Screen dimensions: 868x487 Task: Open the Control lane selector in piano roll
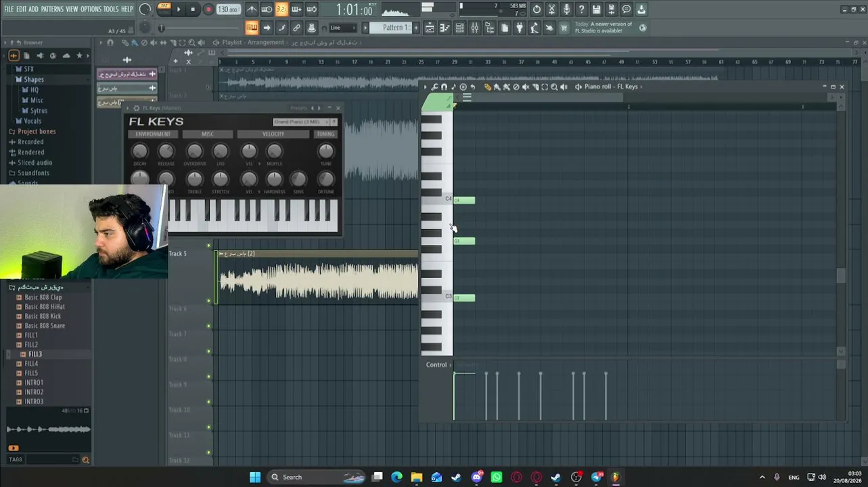pos(438,365)
